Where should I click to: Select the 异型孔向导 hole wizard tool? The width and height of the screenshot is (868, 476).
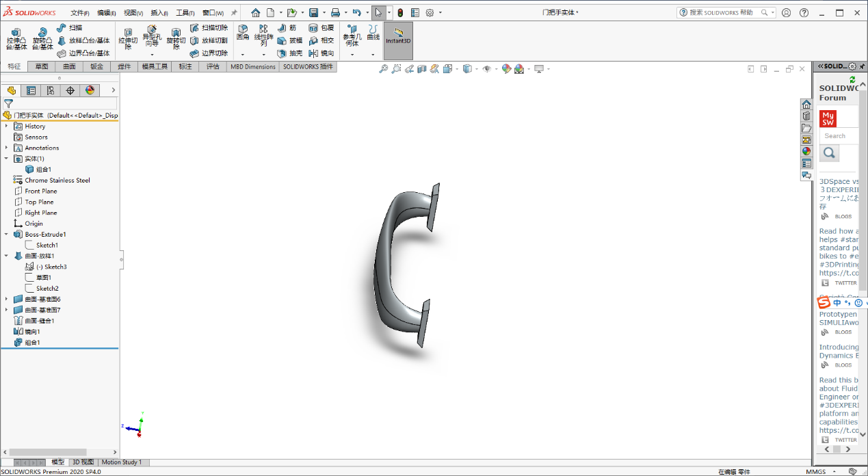[x=152, y=36]
